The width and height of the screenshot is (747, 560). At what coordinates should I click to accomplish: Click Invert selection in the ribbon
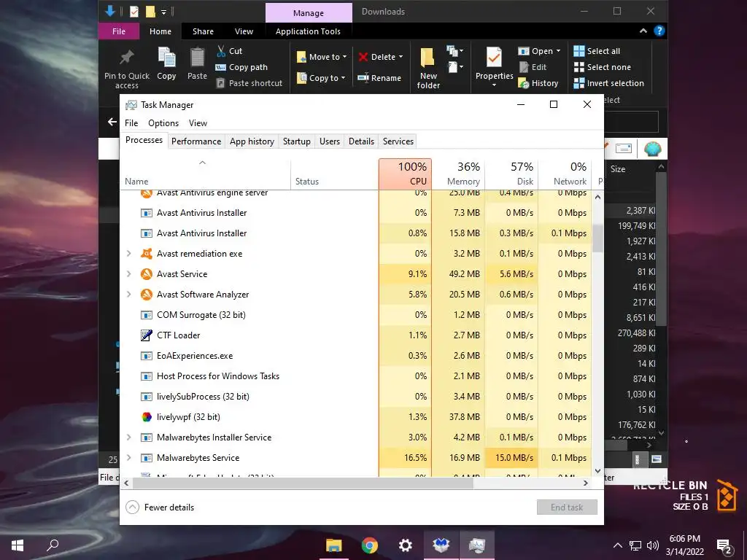point(609,83)
